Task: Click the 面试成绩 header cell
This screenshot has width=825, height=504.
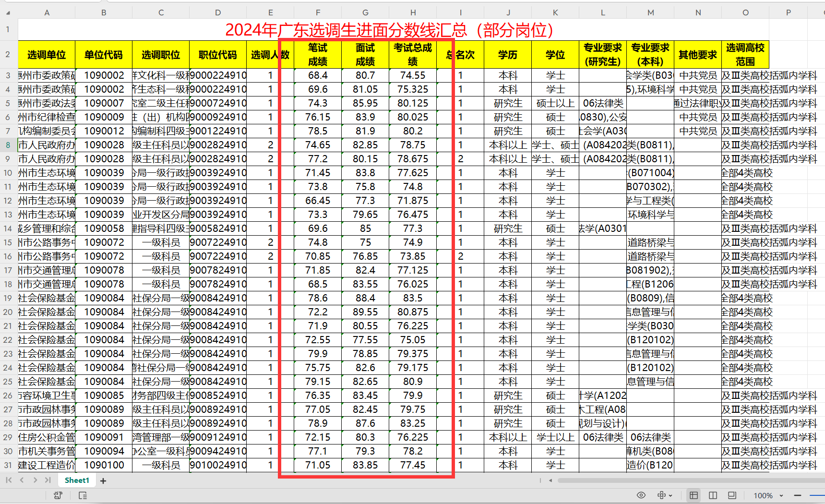Action: (365, 55)
